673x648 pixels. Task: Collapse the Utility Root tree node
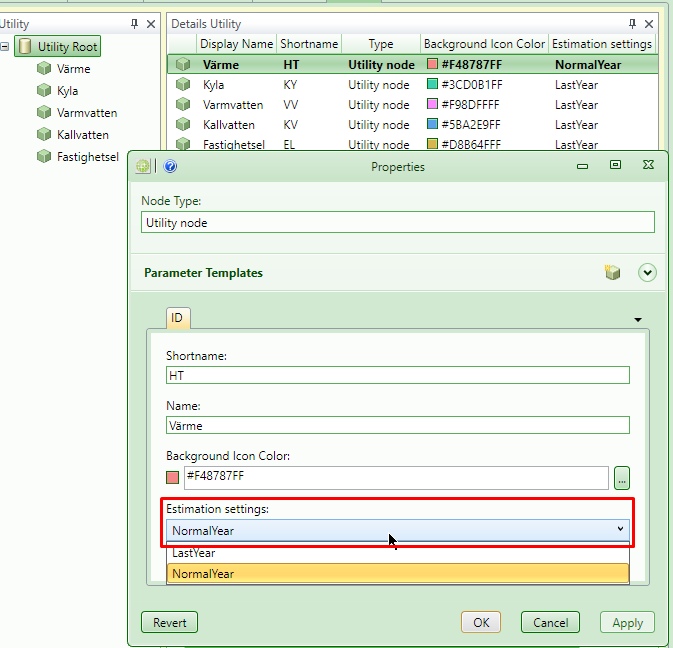click(x=5, y=46)
